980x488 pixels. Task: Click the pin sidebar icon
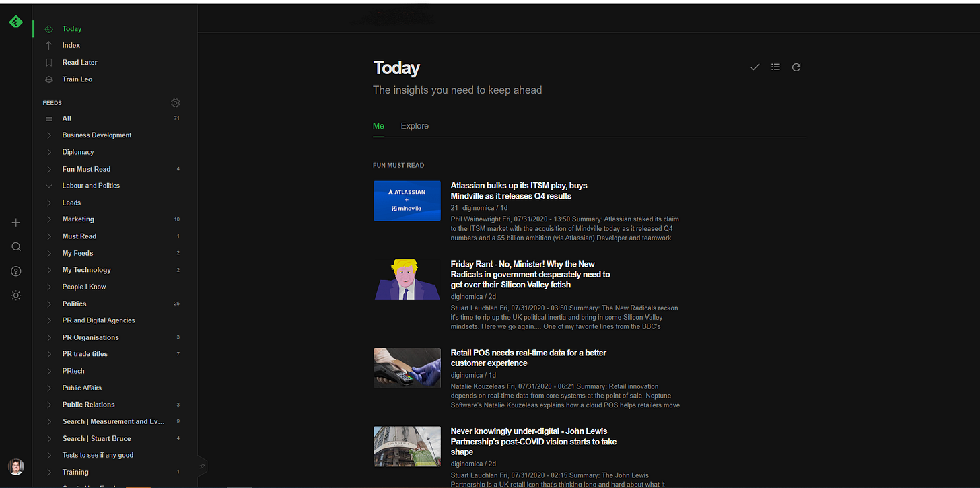[x=202, y=465]
